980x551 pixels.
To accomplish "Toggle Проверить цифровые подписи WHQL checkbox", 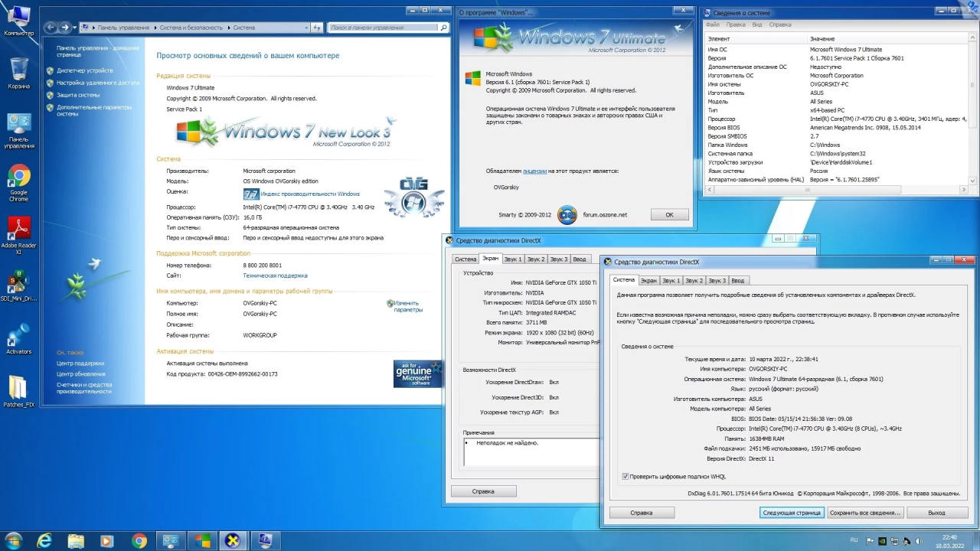I will [625, 476].
